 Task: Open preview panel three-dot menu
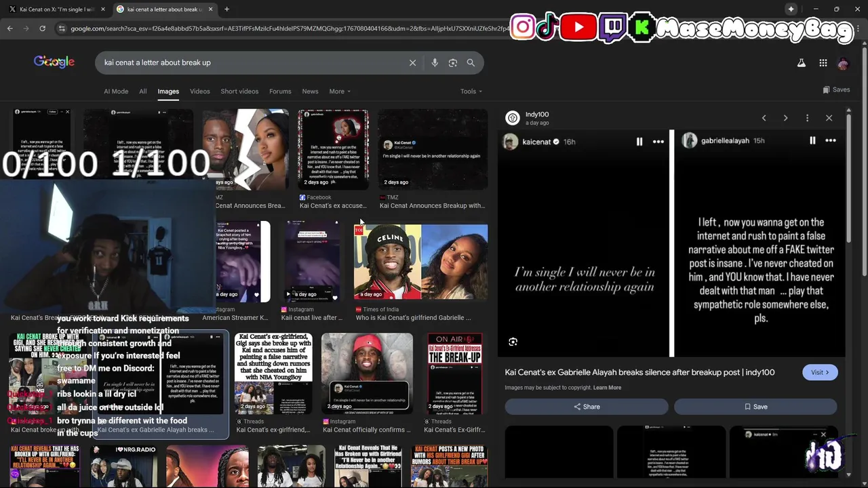coord(807,118)
